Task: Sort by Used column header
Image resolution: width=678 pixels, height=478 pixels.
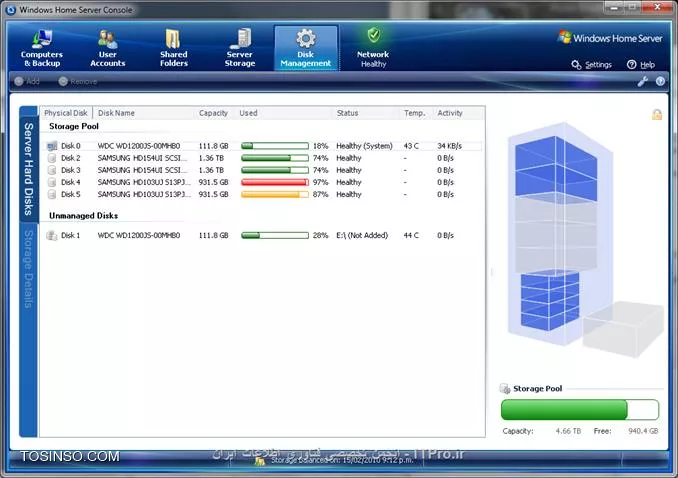Action: pyautogui.click(x=248, y=113)
